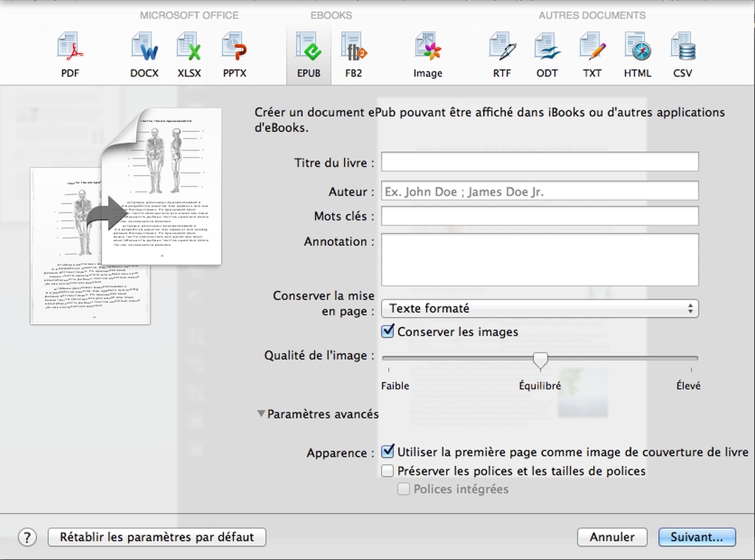
Task: Open the Conserver la mise en page dropdown
Action: [540, 309]
